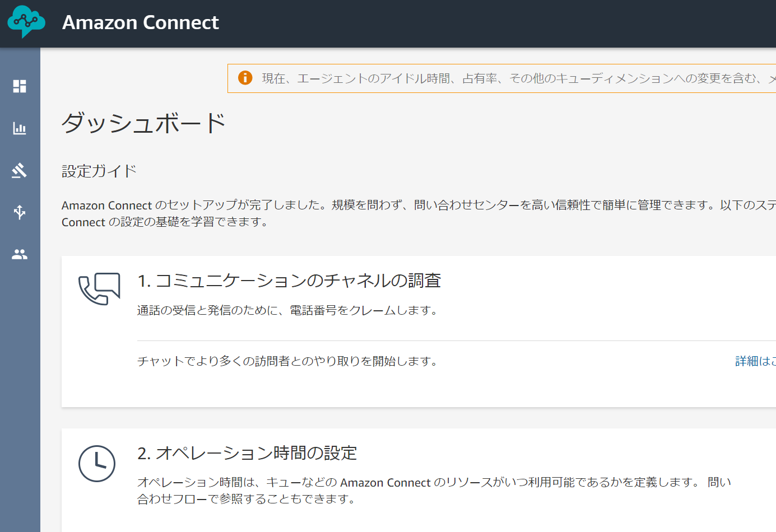Click the Amazon Connect header title
The width and height of the screenshot is (776, 532).
pos(141,22)
